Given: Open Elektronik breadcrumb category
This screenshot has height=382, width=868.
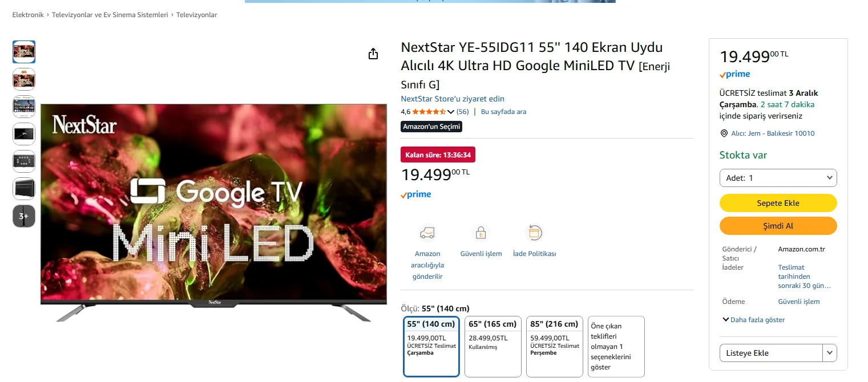Looking at the screenshot, I should click(x=28, y=15).
